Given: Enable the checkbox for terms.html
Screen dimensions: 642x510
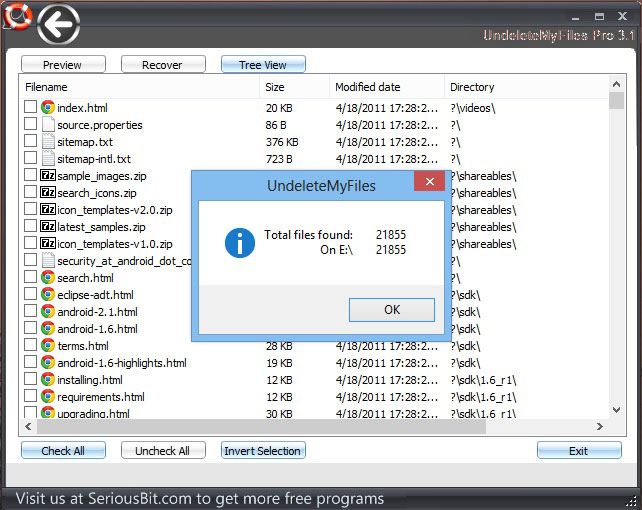Looking at the screenshot, I should [x=30, y=344].
